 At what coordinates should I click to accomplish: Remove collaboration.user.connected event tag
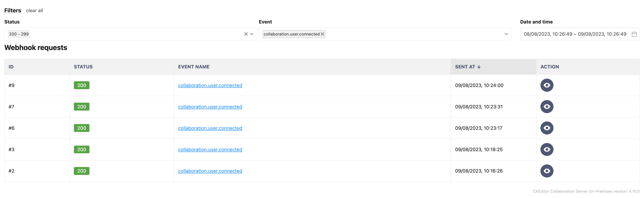pyautogui.click(x=322, y=34)
